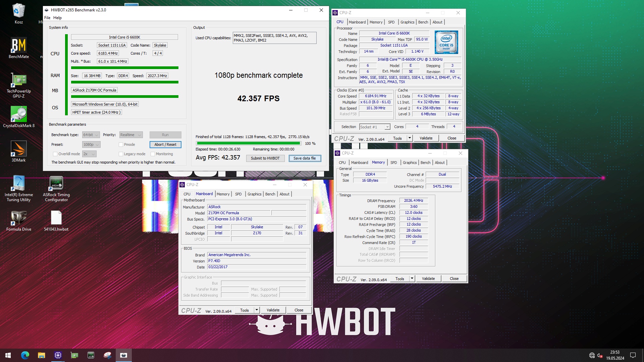Click the Abort / Reset button
The width and height of the screenshot is (644, 362).
tap(165, 144)
